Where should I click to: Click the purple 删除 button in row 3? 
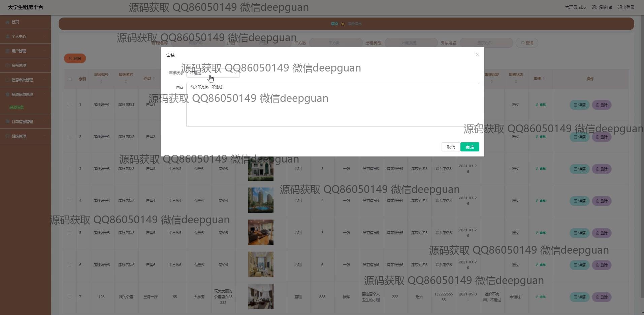tap(602, 169)
